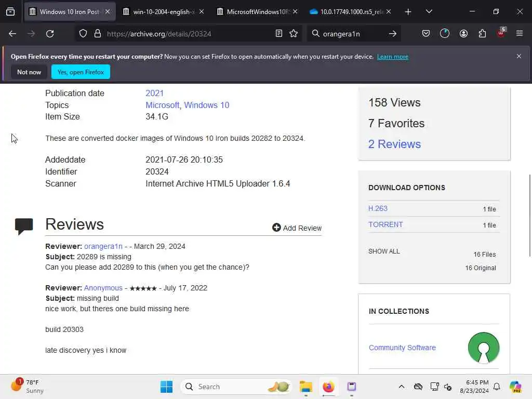Expand SHOW ALL download options
Viewport: 532px width, 399px height.
pyautogui.click(x=384, y=251)
